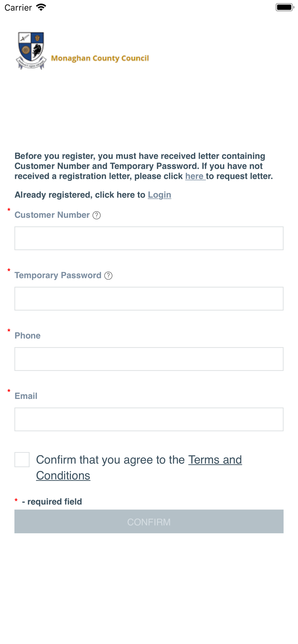Open the Temporary Password help icon

point(108,276)
